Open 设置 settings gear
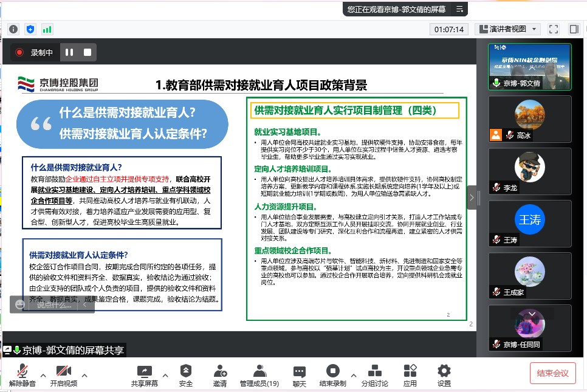 coord(444,375)
